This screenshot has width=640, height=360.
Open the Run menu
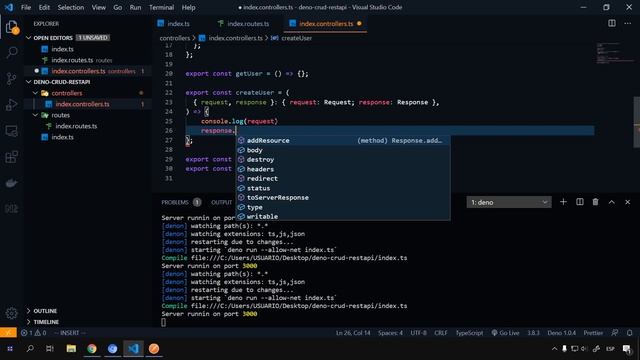[135, 7]
